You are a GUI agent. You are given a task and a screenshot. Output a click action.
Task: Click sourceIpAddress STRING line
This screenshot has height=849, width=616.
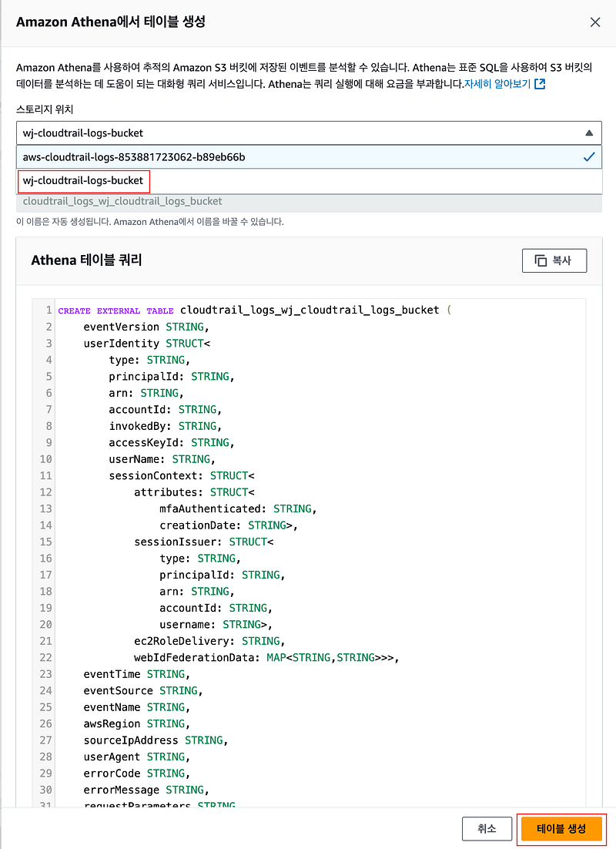[156, 740]
